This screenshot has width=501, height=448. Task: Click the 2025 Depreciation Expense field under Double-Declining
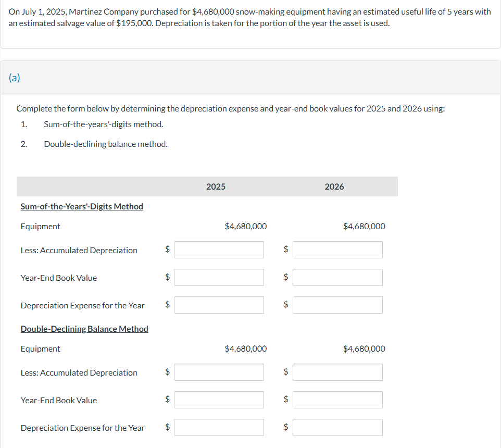tap(219, 427)
